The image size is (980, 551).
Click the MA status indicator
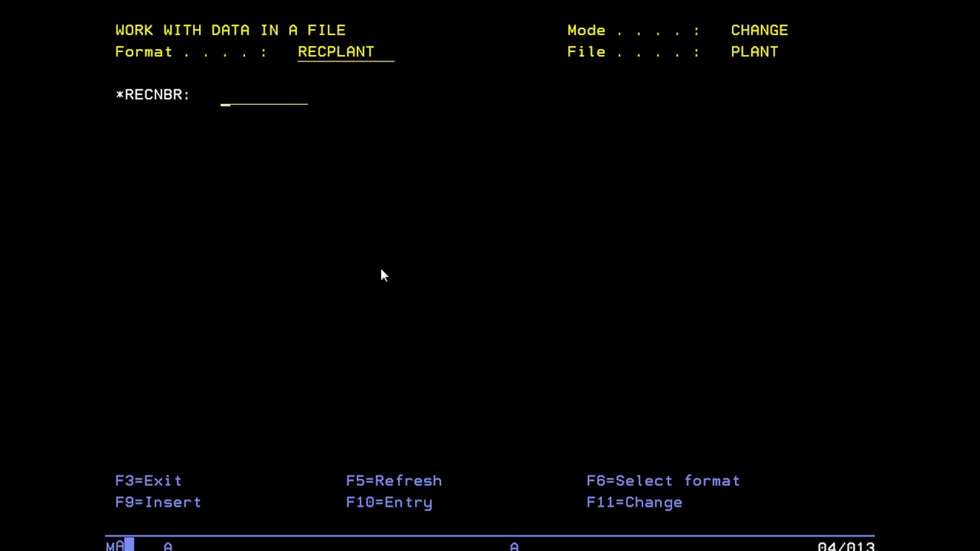point(115,546)
